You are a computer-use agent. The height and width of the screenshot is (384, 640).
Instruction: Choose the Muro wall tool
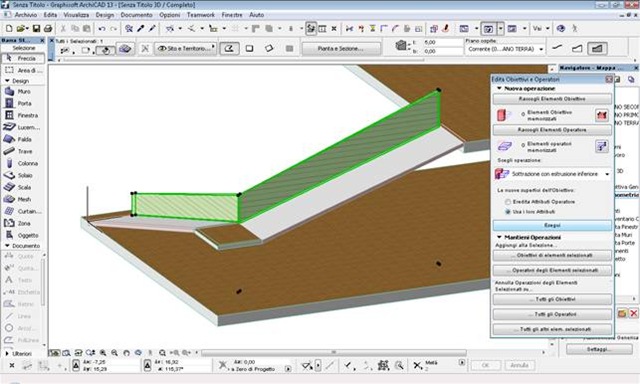click(x=23, y=92)
